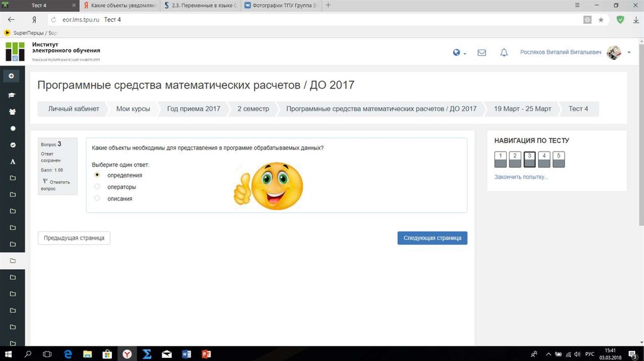Screen dimensions: 644x361
Task: Click the browser back arrow
Action: pyautogui.click(x=11, y=20)
